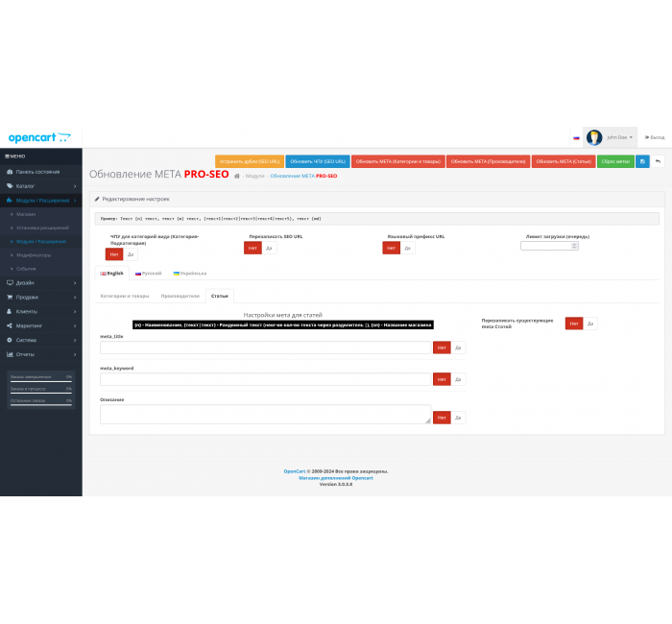Click the meta_title input field
Image resolution: width=672 pixels, height=624 pixels.
point(265,348)
